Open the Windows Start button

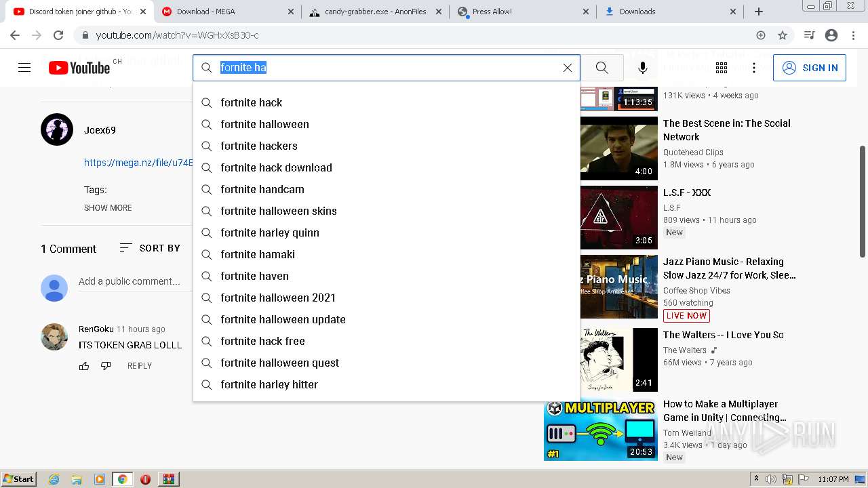pos(19,479)
